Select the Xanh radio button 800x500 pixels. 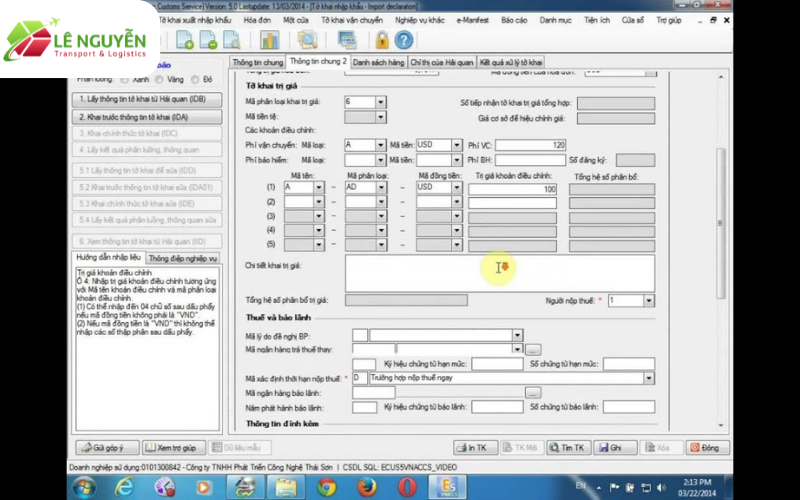tap(124, 80)
